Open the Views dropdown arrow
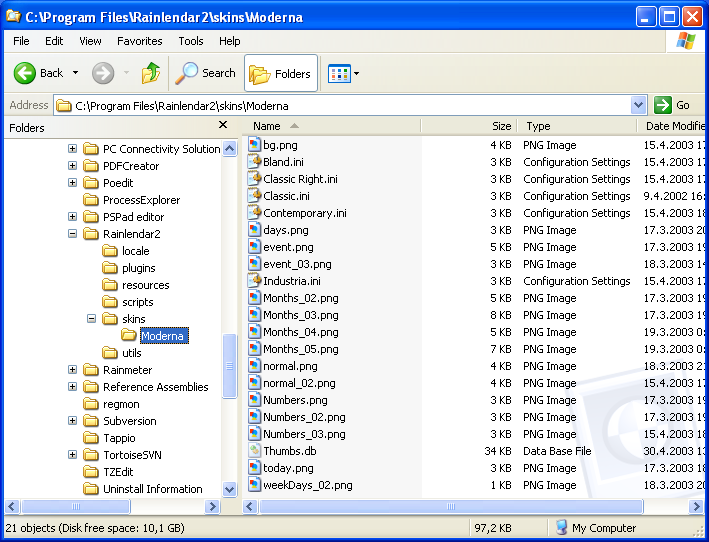The height and width of the screenshot is (542, 709). [x=356, y=74]
